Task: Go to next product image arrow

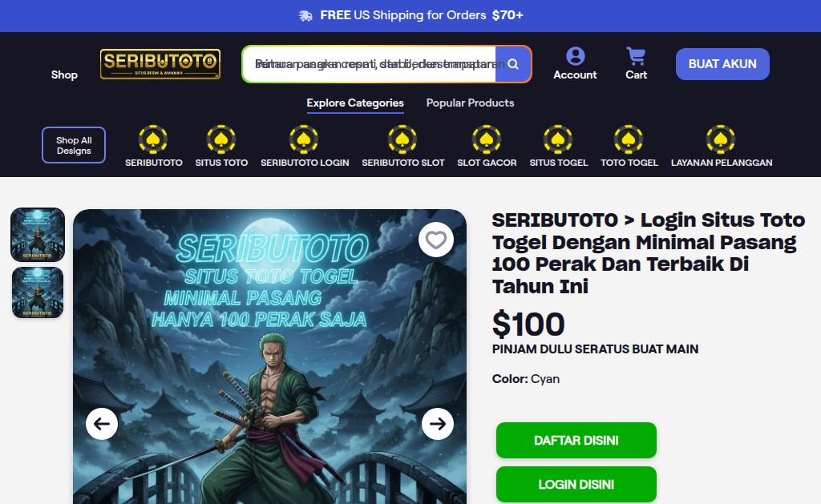Action: point(438,423)
